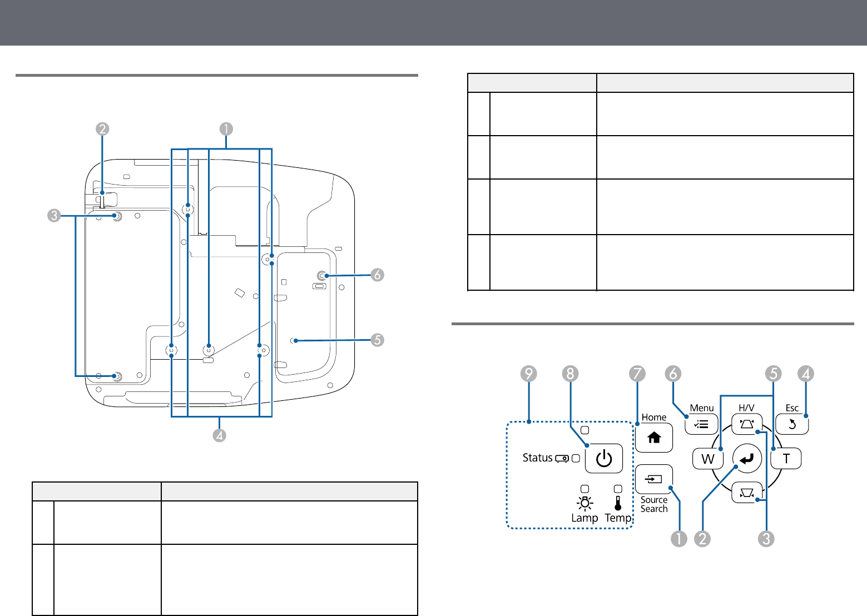The width and height of the screenshot is (867, 616).
Task: Click the Status indicator light square
Action: point(576,458)
